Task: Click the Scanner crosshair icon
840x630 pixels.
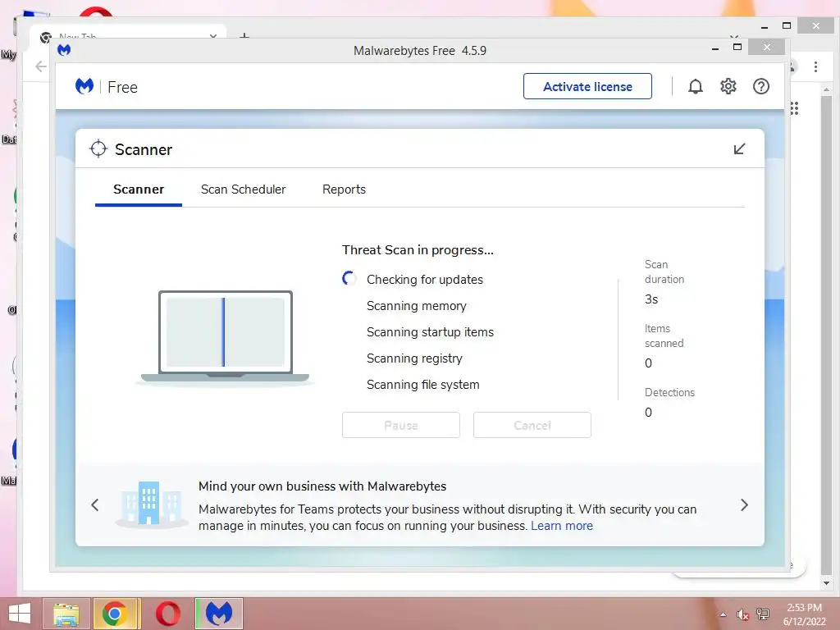Action: coord(98,149)
